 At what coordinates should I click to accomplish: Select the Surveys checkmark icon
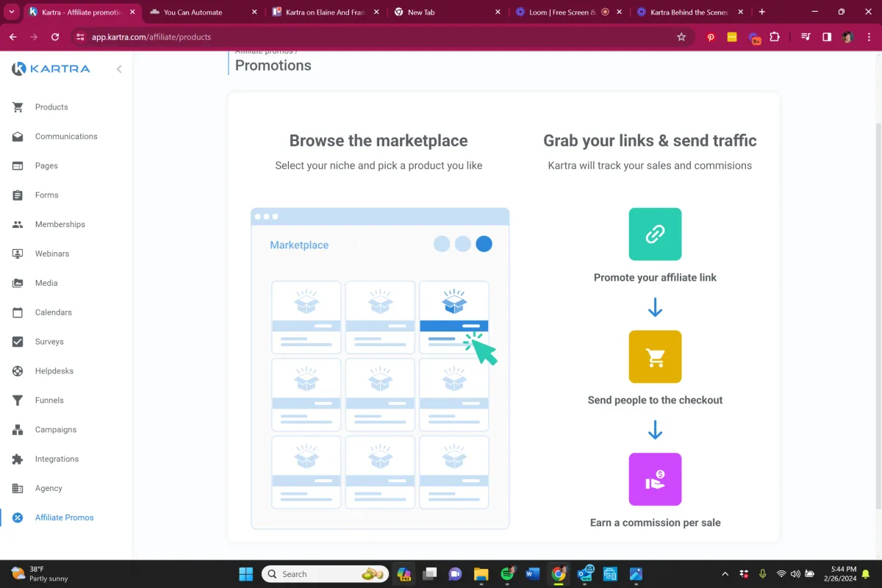click(18, 342)
